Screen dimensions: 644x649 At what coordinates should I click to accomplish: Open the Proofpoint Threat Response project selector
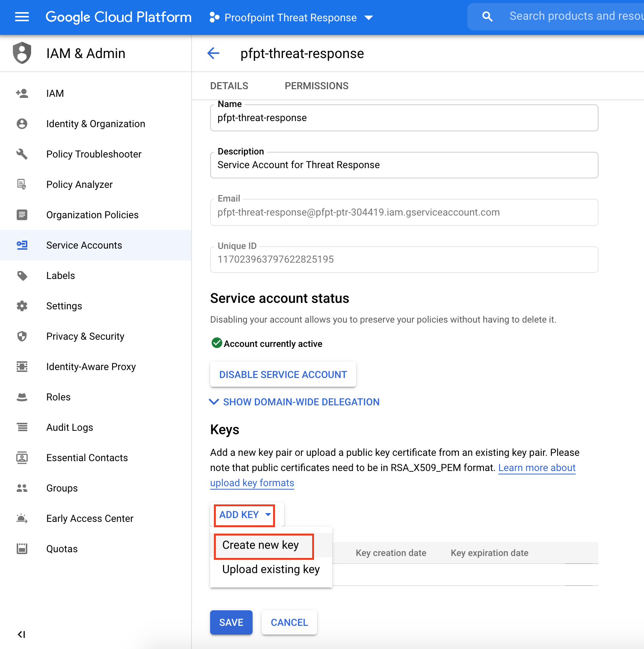click(291, 17)
